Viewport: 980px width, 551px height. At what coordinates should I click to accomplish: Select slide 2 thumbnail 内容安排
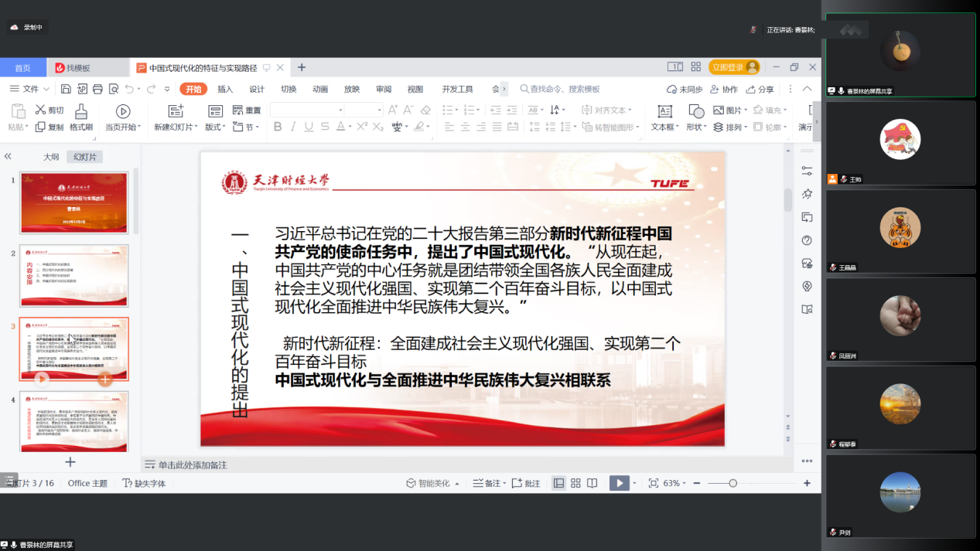74,276
